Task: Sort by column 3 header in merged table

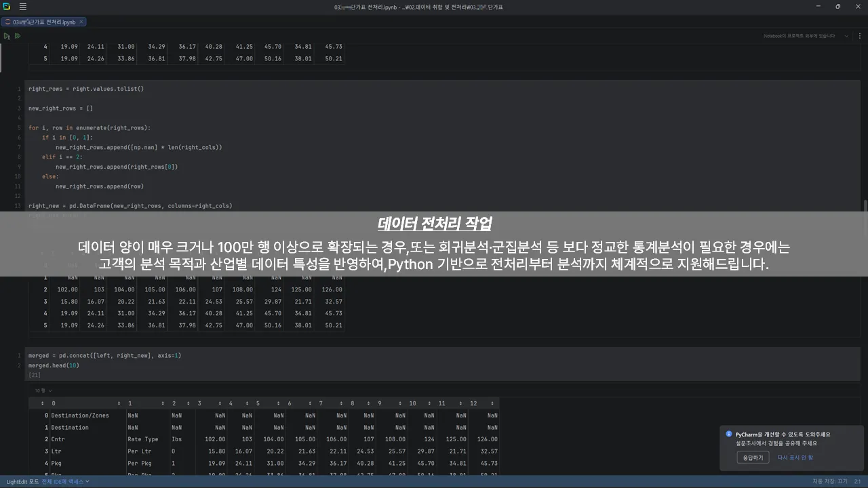Action: tap(212, 403)
